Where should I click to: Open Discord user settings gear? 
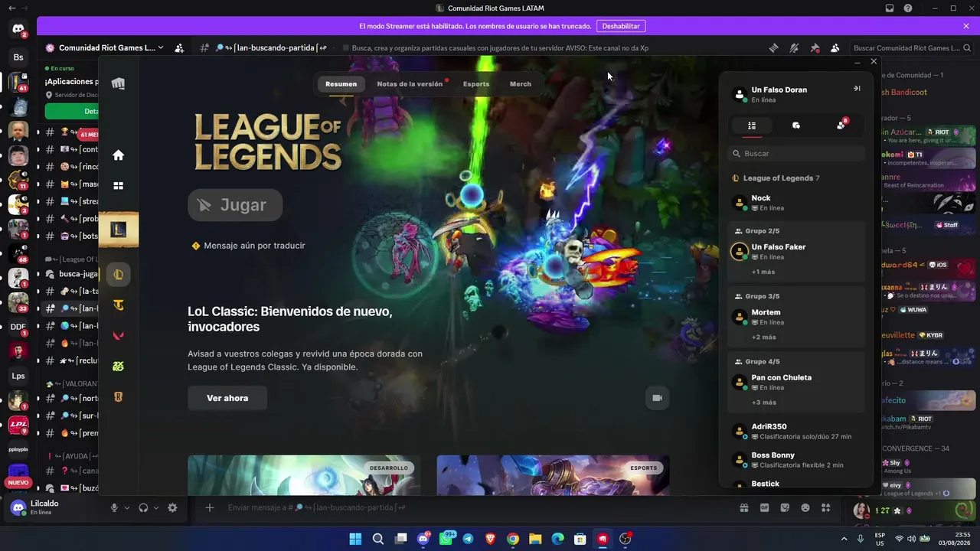tap(172, 507)
